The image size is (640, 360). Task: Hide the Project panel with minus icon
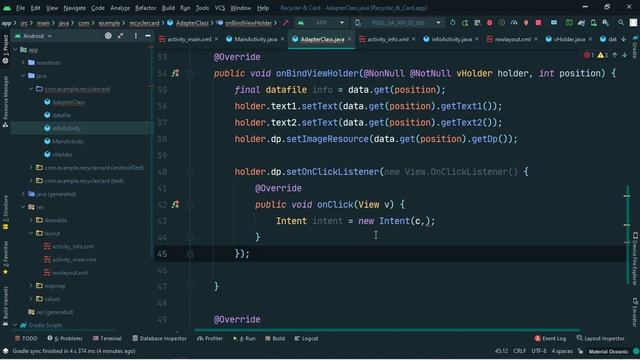click(x=148, y=36)
